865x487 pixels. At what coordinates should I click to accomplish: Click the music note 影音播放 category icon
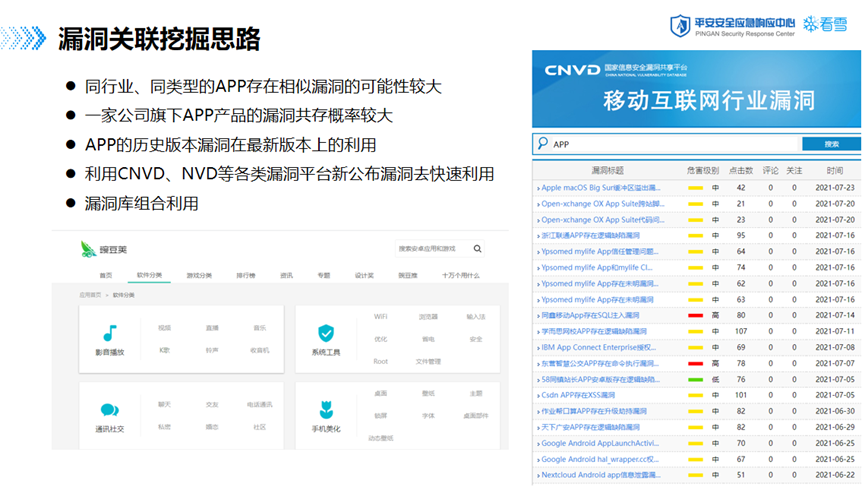(x=110, y=333)
